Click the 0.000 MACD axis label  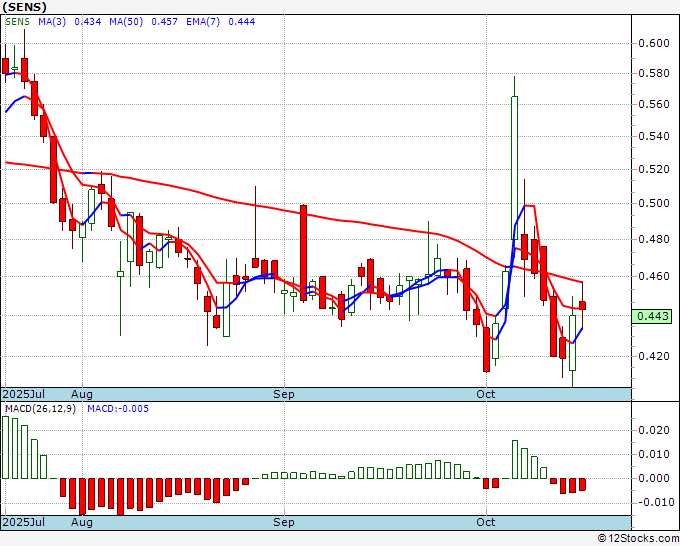654,478
